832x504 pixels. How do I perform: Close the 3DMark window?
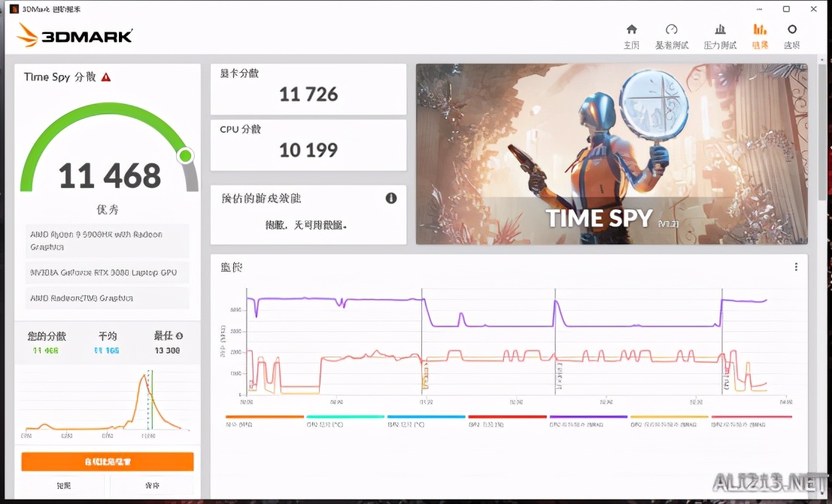(x=813, y=9)
